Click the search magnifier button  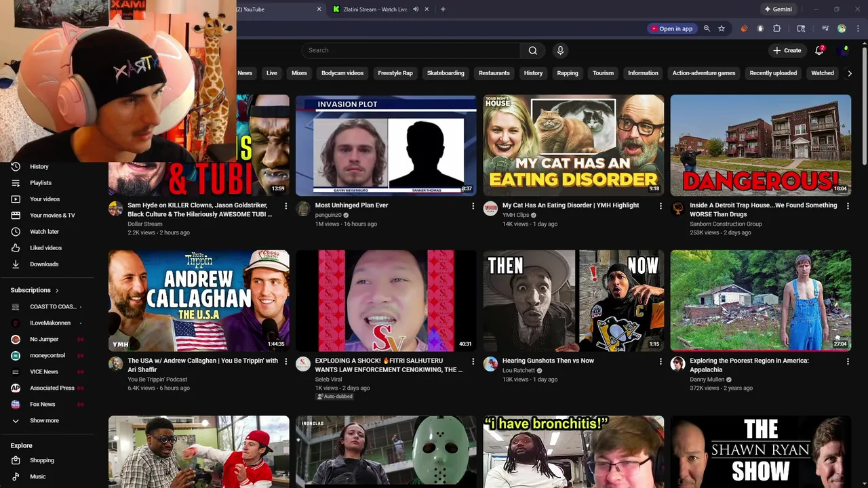(533, 50)
